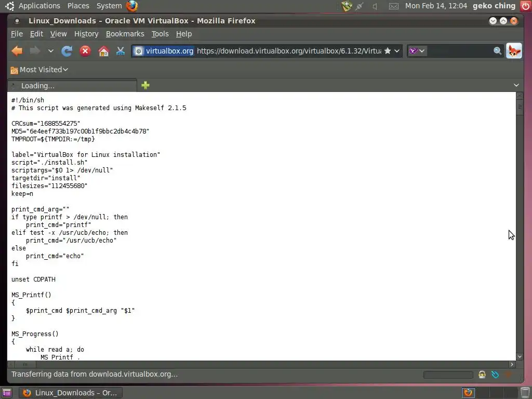Click the Mon Feb 14 clock
532x399 pixels.
[436, 6]
